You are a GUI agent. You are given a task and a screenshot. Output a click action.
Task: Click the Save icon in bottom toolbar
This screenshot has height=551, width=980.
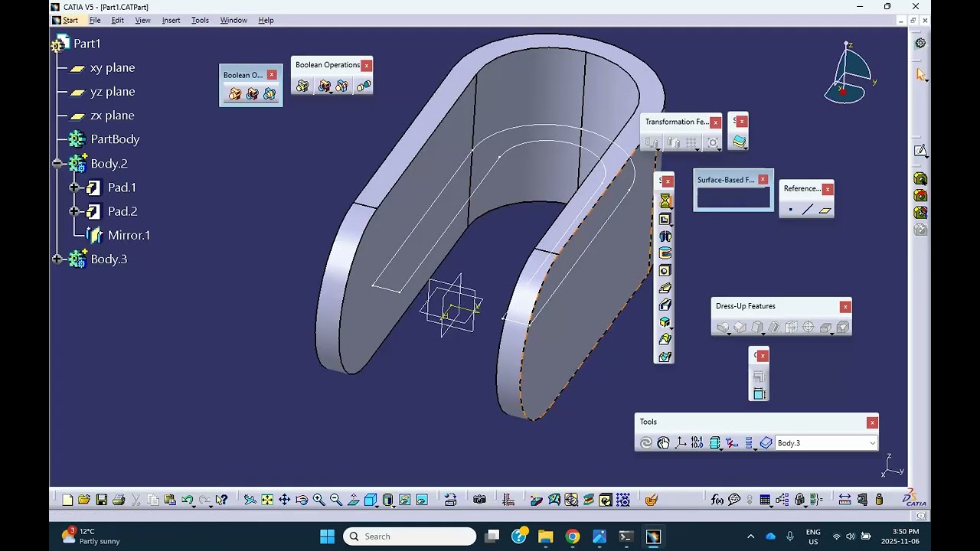[101, 500]
